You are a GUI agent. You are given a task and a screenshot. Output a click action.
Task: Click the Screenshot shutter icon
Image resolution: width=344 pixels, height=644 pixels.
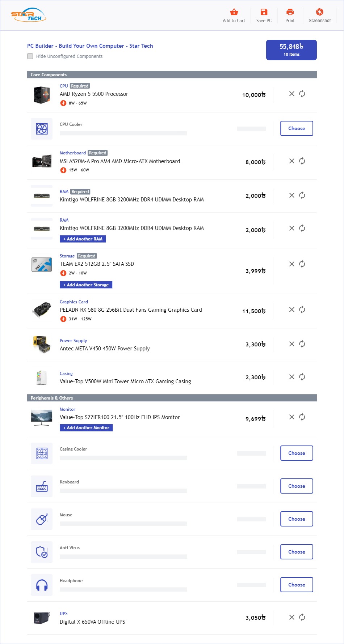pos(319,12)
